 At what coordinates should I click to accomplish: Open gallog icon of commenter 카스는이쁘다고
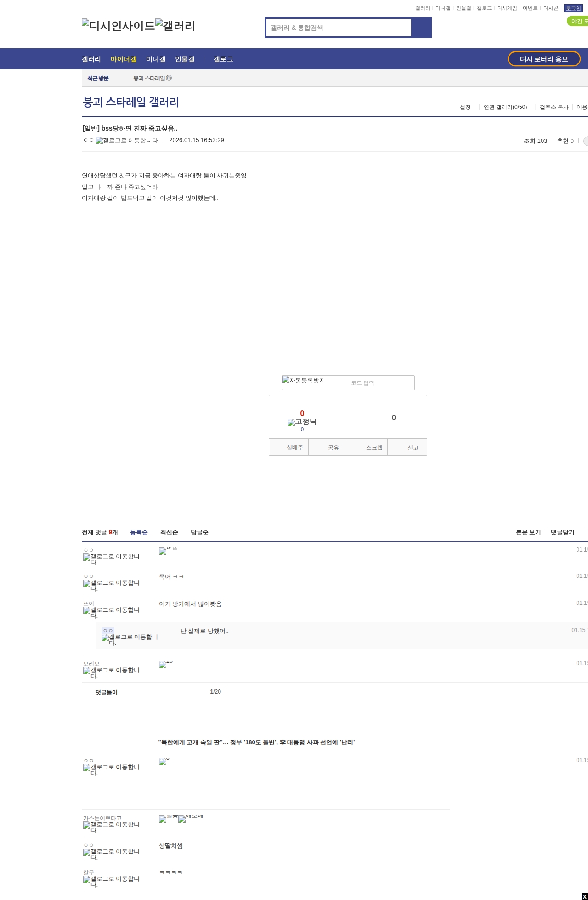[x=111, y=827]
